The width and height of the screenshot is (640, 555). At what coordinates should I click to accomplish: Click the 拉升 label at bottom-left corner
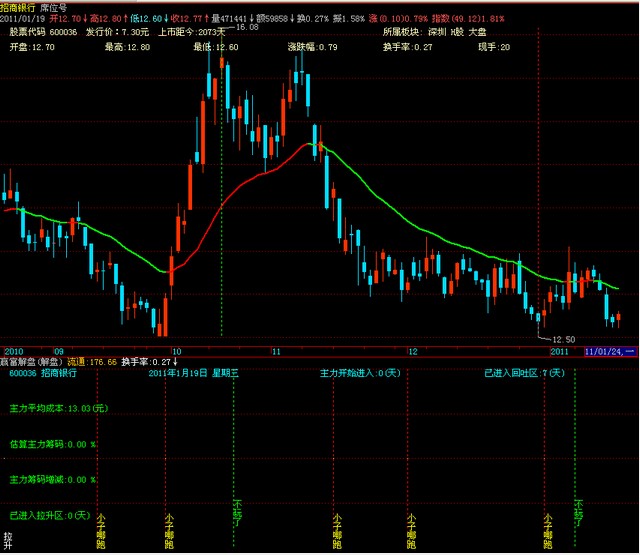(x=8, y=541)
